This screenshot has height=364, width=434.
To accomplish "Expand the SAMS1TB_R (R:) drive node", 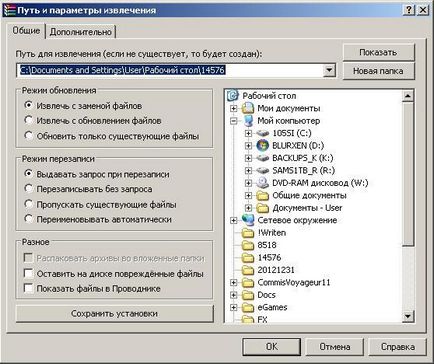I will (248, 171).
